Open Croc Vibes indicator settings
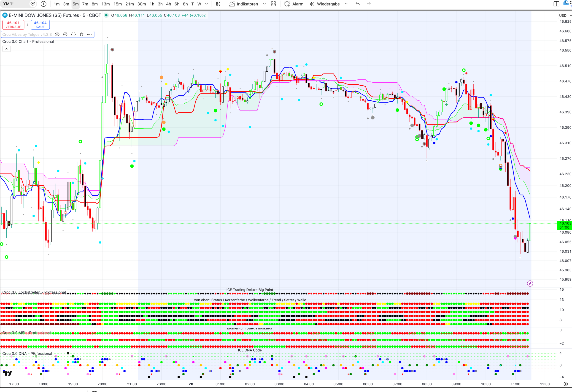 click(x=65, y=35)
